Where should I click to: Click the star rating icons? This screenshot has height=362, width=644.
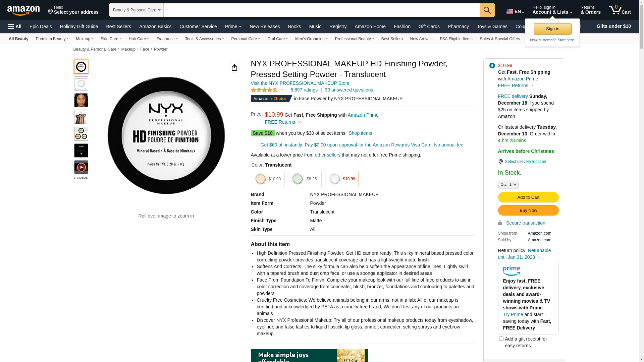click(x=264, y=90)
